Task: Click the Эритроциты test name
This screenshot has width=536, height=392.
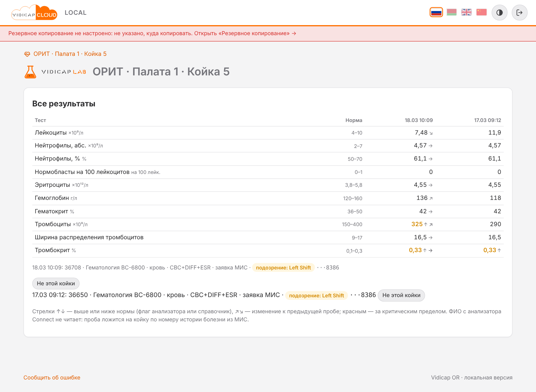Action: point(52,185)
